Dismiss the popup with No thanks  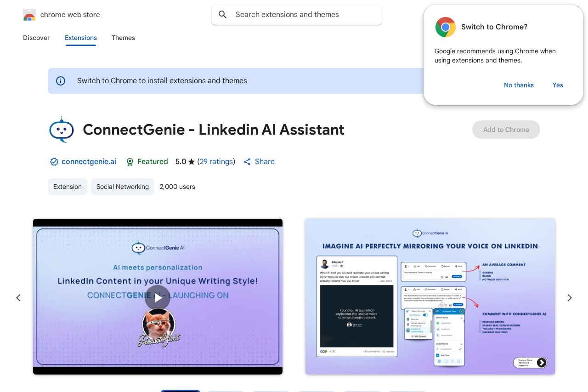pos(519,85)
